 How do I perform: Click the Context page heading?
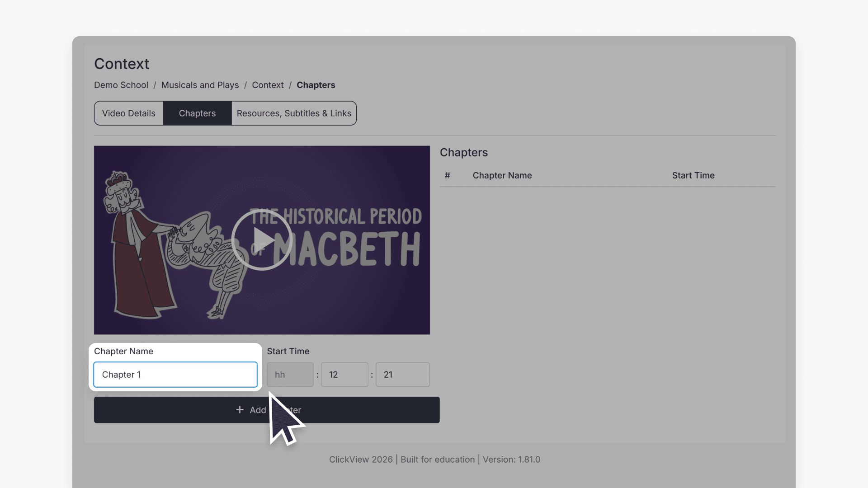point(122,64)
